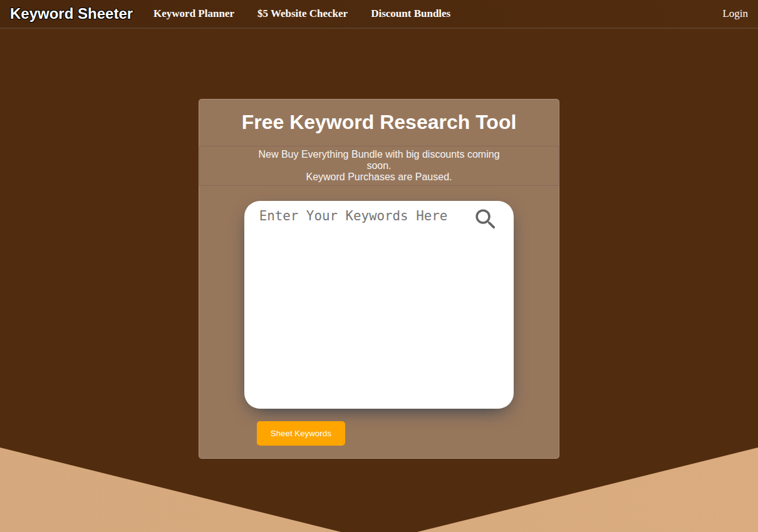Image resolution: width=758 pixels, height=532 pixels.
Task: Focus the Enter Your Keywords Here textarea
Action: (x=379, y=305)
